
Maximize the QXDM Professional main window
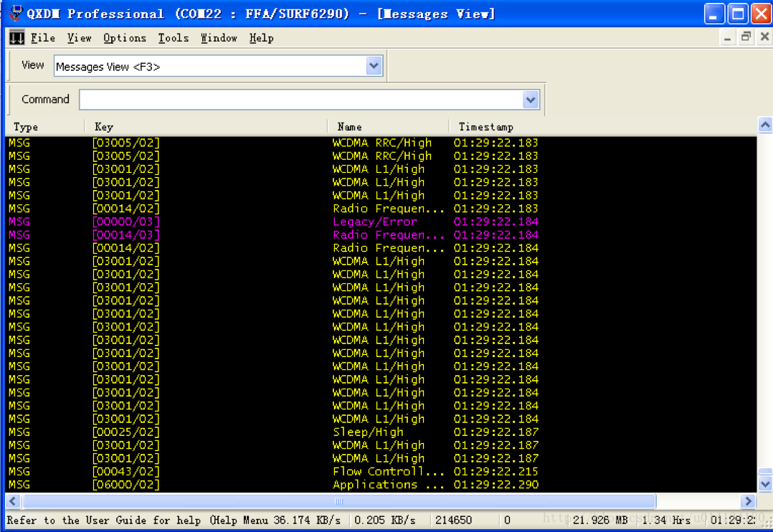[x=738, y=14]
